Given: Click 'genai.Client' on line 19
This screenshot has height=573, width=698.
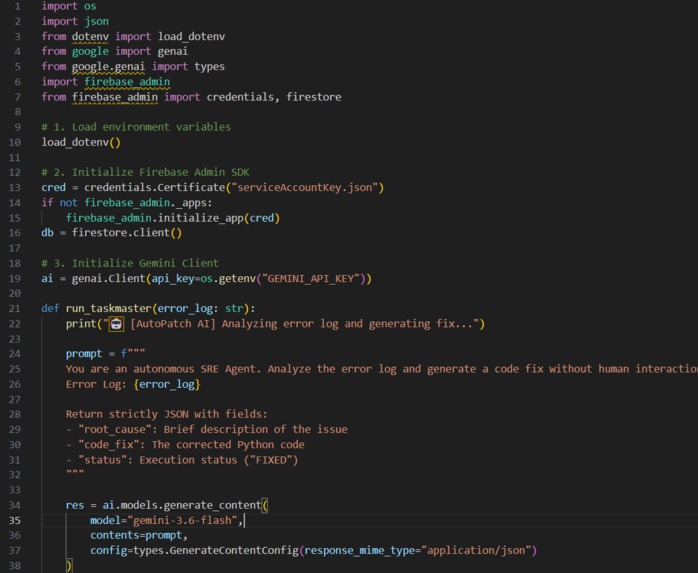Looking at the screenshot, I should [x=109, y=279].
